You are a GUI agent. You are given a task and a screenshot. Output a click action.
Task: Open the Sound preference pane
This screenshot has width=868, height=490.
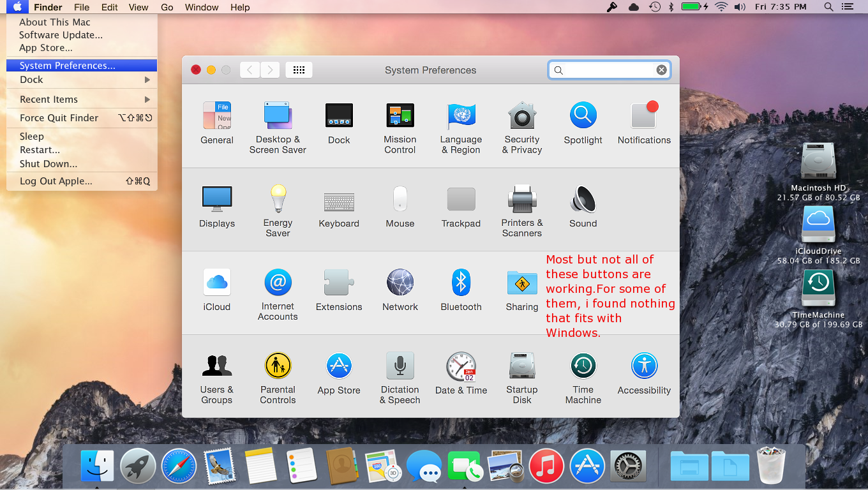(x=583, y=207)
